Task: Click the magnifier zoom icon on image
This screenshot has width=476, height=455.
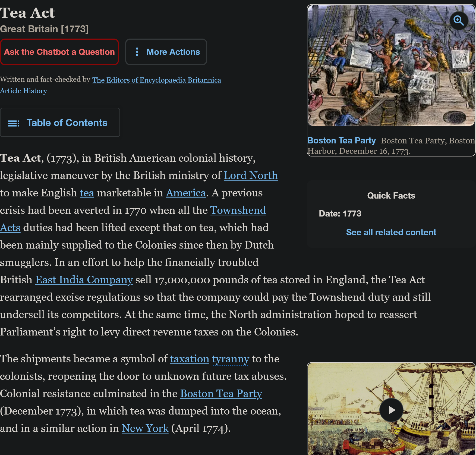Action: (x=459, y=21)
